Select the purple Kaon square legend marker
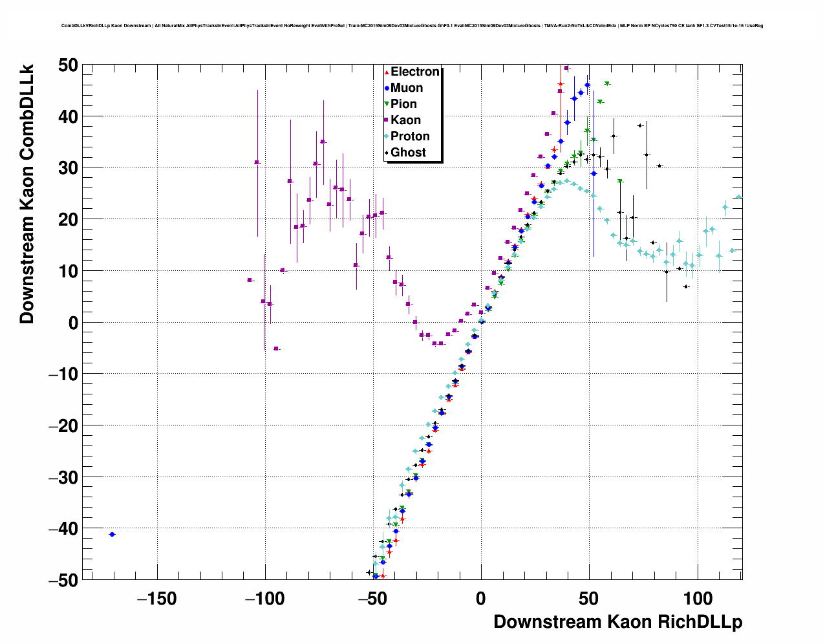 [x=387, y=120]
